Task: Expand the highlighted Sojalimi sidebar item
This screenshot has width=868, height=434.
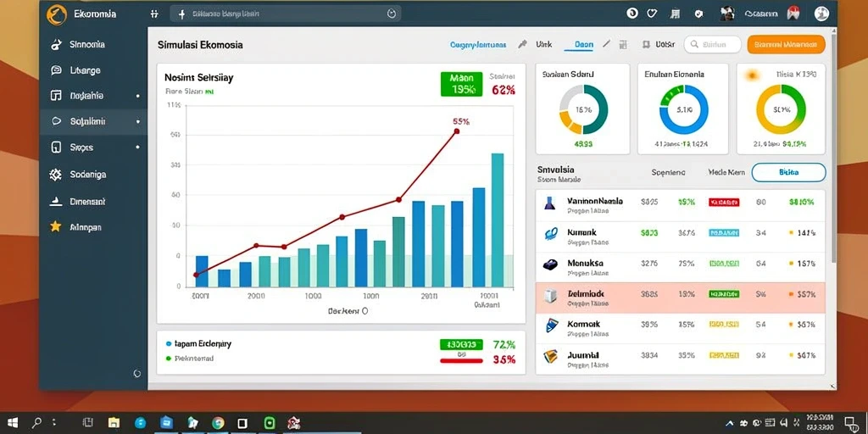Action: 93,121
